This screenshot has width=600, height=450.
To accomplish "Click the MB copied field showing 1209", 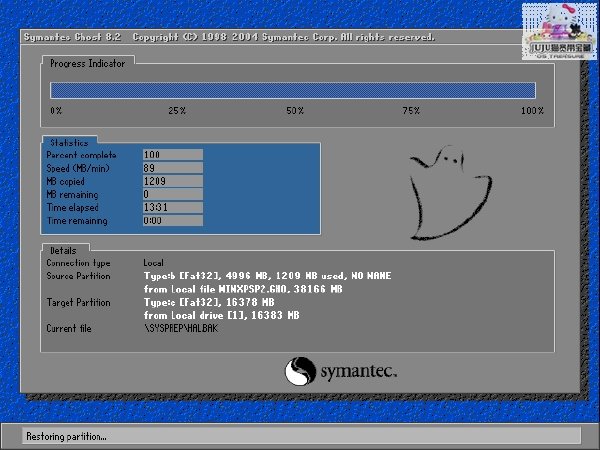I will (x=173, y=181).
